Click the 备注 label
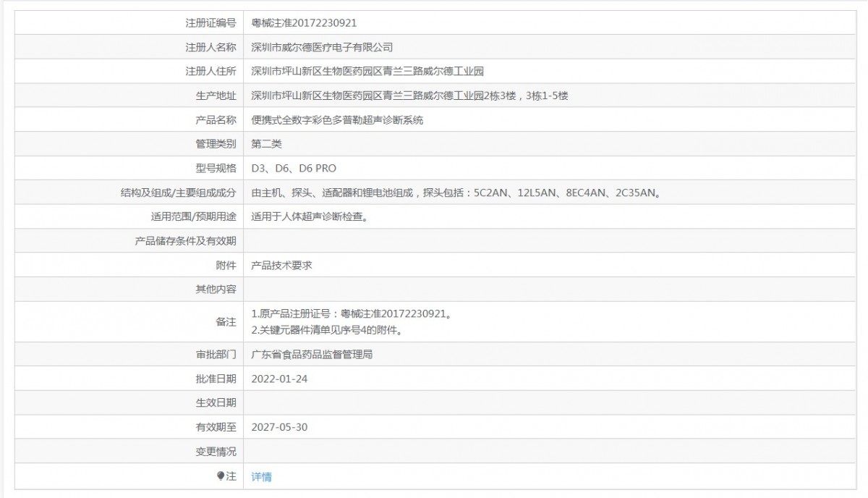Screen dimensions: 868x498 point(226,322)
